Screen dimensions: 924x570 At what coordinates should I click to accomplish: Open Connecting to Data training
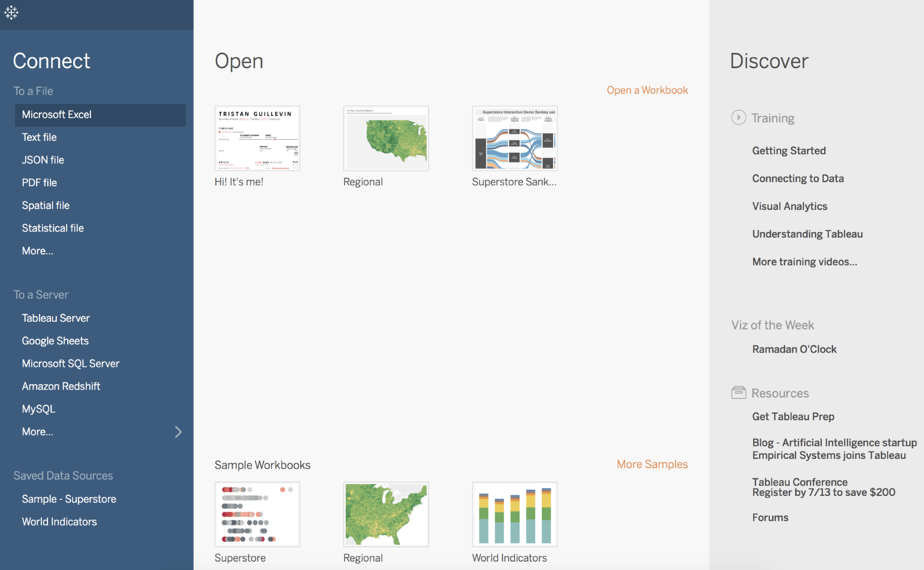pyautogui.click(x=798, y=178)
